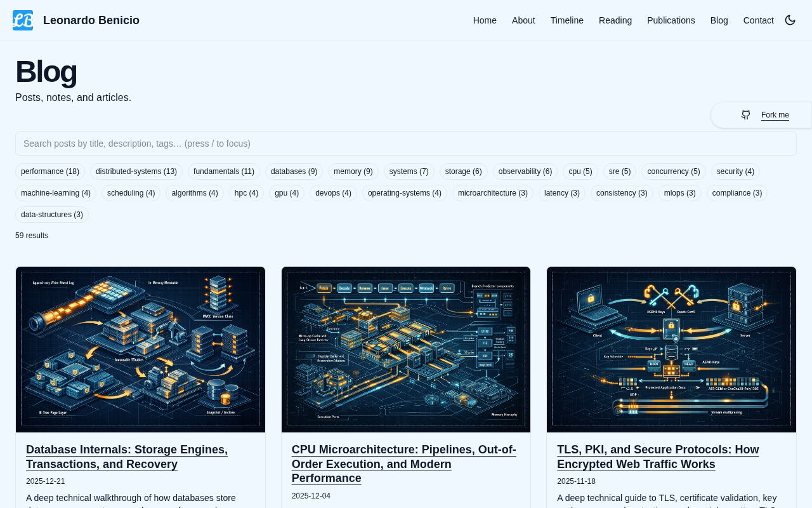Screen dimensions: 812x508
Task: Filter posts by databases (9)
Action: point(294,171)
